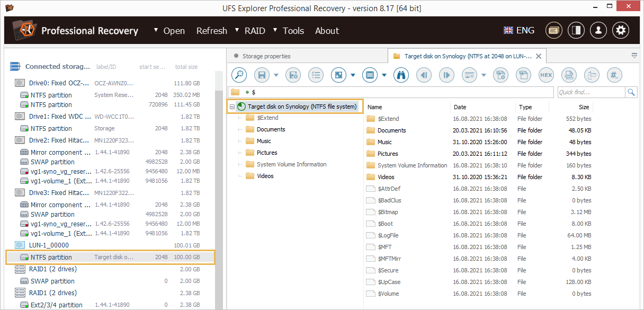The width and height of the screenshot is (644, 310).
Task: Click the save with settings gear icon
Action: 293,75
